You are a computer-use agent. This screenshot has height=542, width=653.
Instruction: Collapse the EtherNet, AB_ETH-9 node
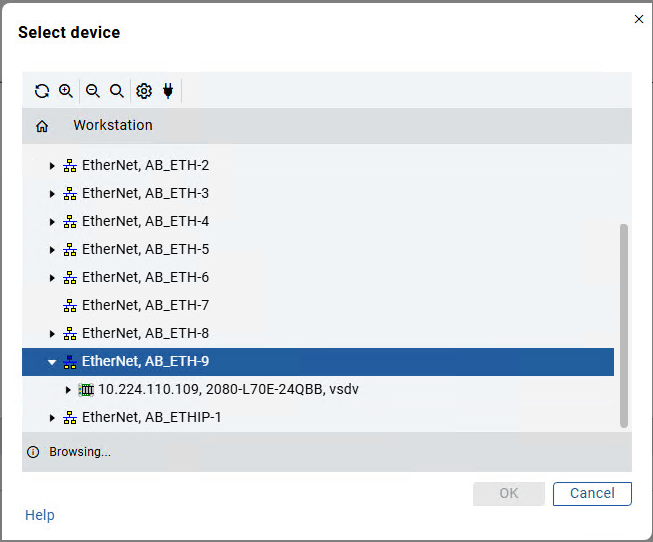52,362
